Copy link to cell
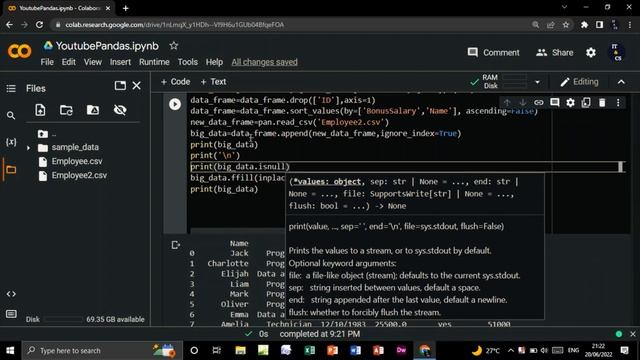Screen dimensions: 640x360 point(538,102)
